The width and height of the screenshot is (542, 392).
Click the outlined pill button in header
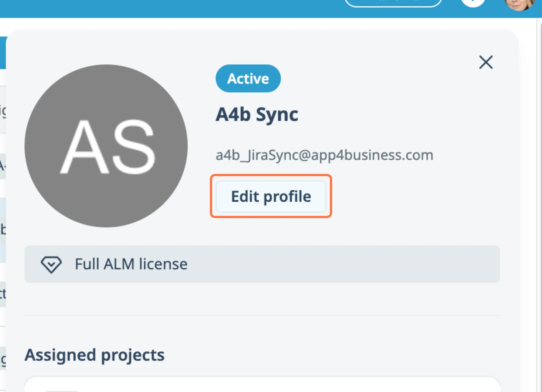(x=393, y=3)
